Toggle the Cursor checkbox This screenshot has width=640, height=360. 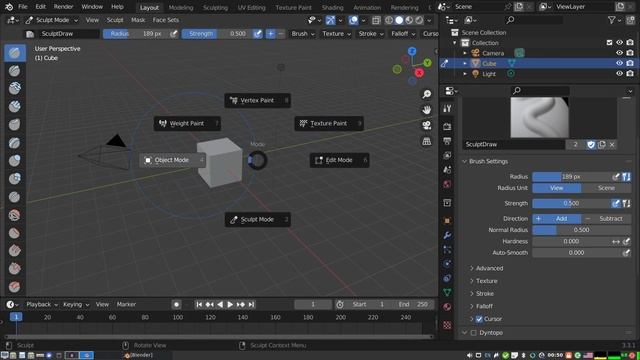479,319
